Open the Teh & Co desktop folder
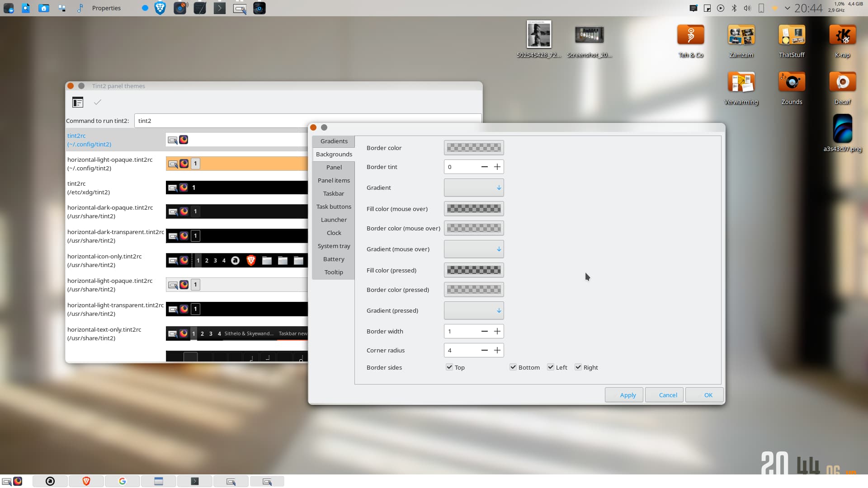This screenshot has height=488, width=868. coord(691,41)
